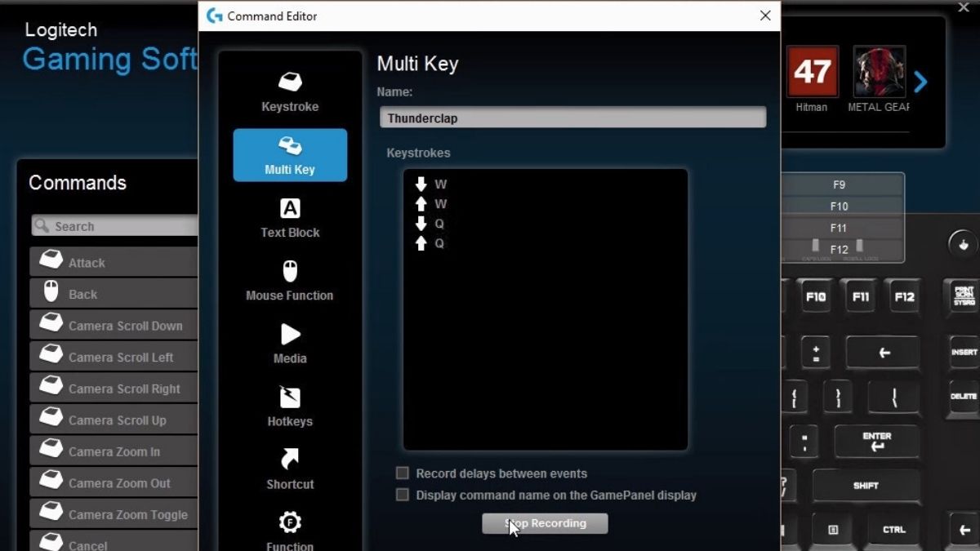The image size is (980, 551).
Task: Choose the Shortcut command type icon
Action: [x=290, y=460]
